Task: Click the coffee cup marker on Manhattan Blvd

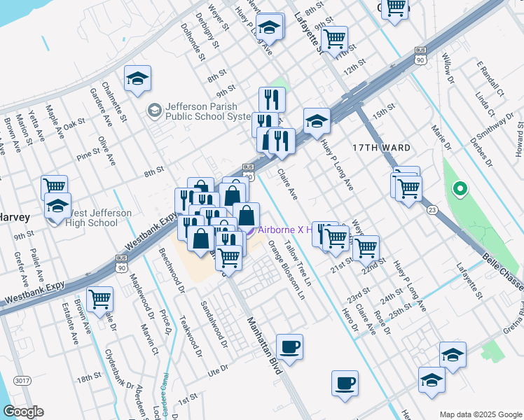Action: pos(289,346)
